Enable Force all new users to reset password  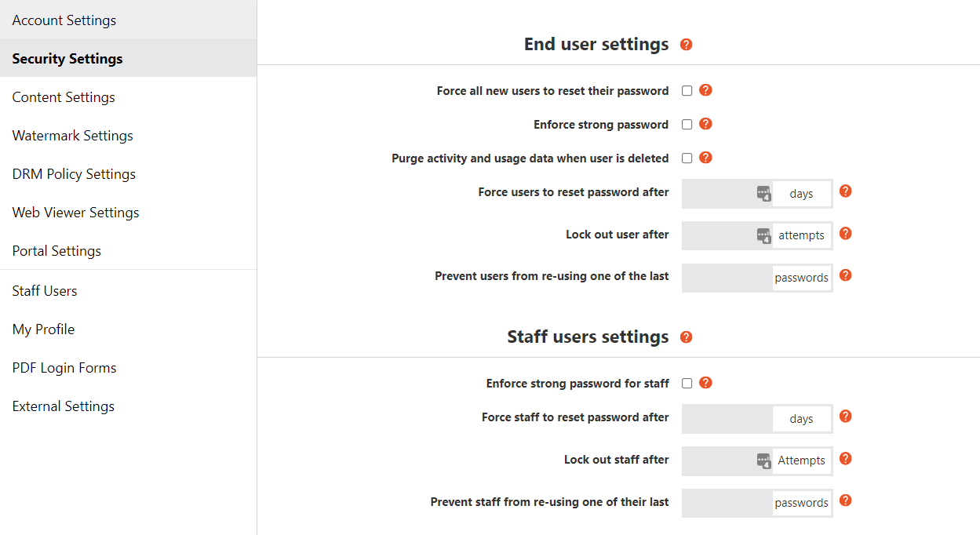click(687, 91)
